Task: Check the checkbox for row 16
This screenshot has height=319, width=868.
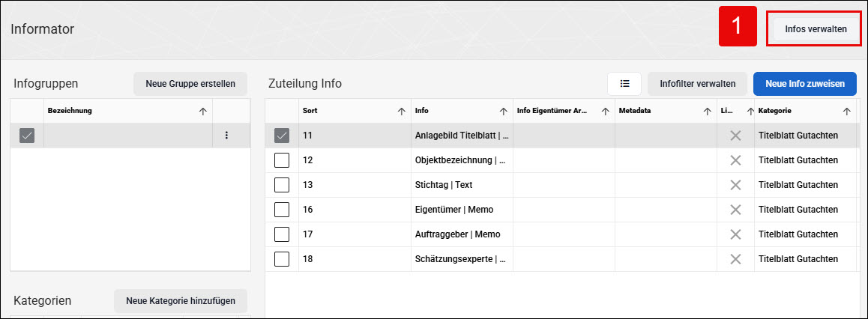Action: point(282,210)
